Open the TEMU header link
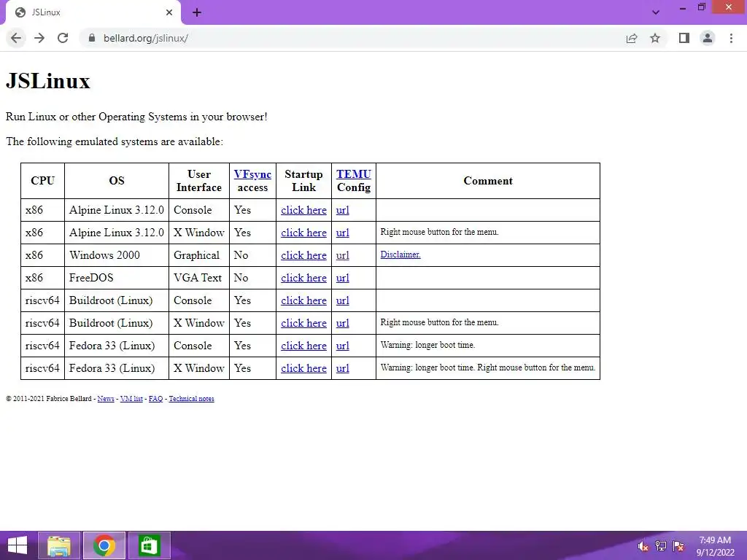 click(x=354, y=174)
